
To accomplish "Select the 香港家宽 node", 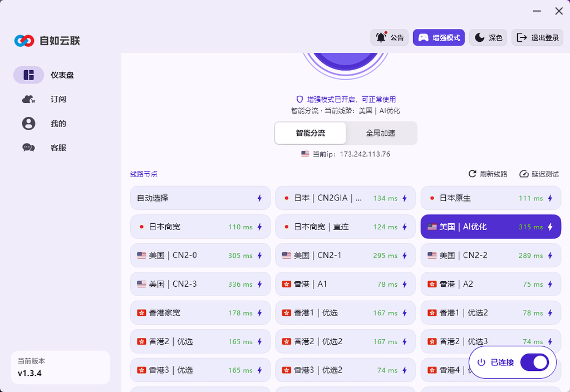I will (x=200, y=313).
